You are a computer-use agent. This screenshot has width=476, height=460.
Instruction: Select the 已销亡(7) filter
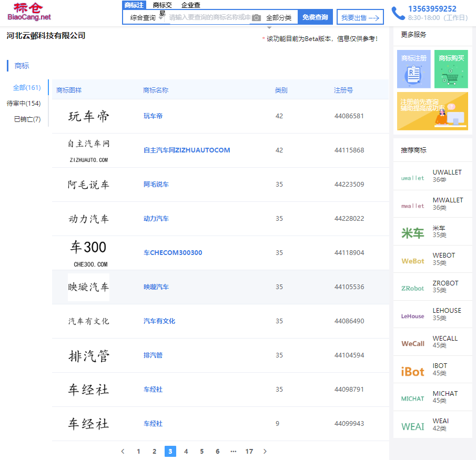pyautogui.click(x=27, y=119)
